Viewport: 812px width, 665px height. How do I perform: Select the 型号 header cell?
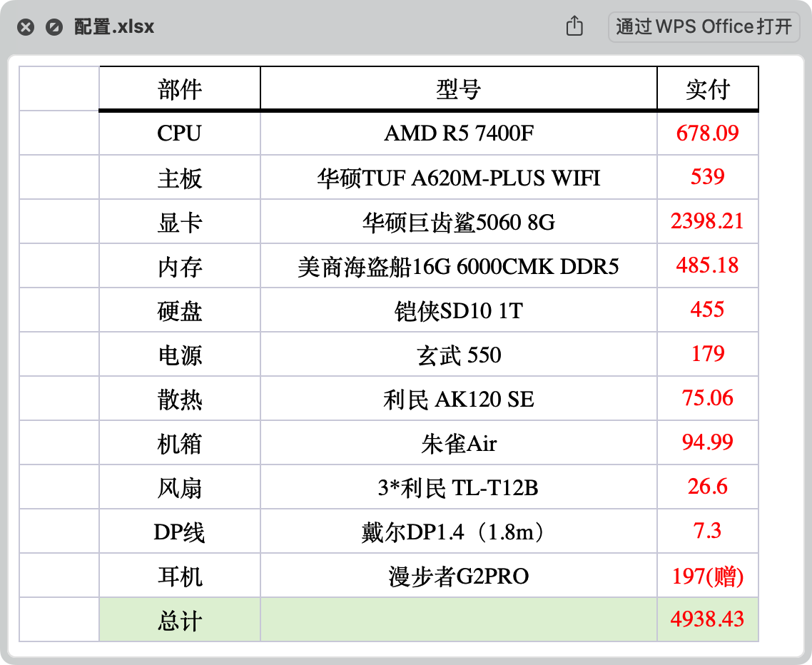click(458, 88)
